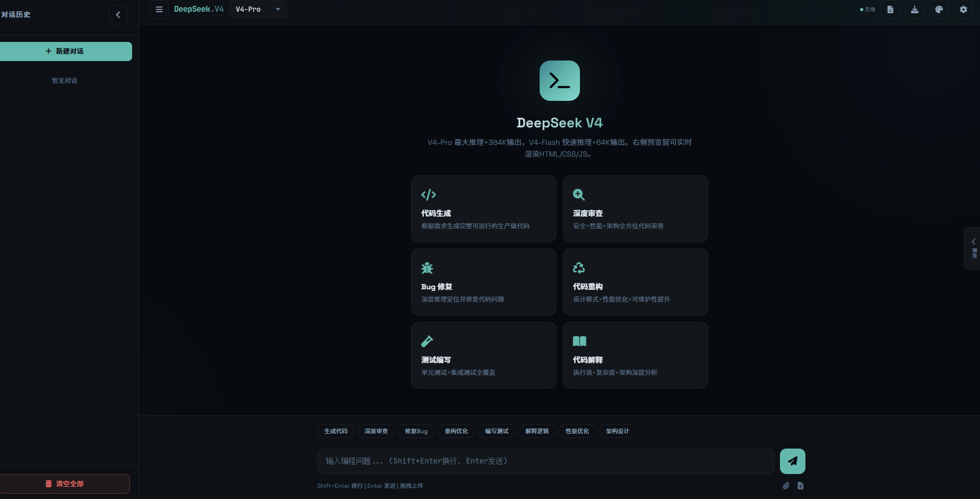This screenshot has height=499, width=980.
Task: Select the 测试编写 card
Action: pos(484,355)
